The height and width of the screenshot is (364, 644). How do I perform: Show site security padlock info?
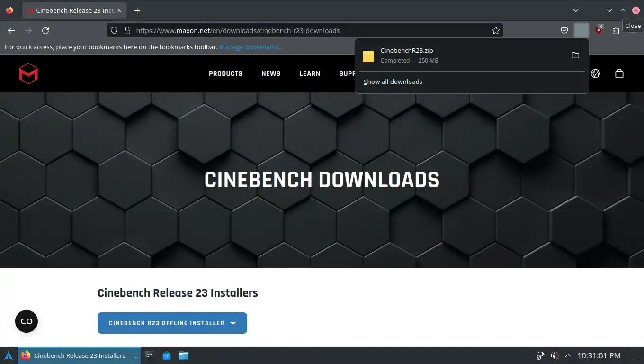tap(127, 30)
